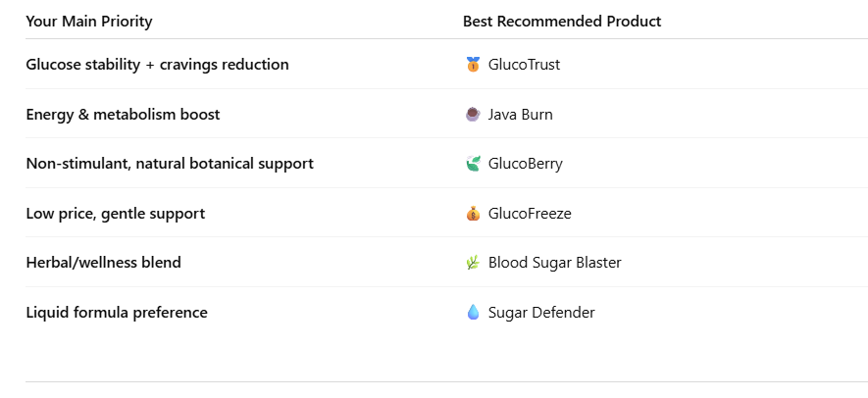Click the "Best Recommended Product" column header
The height and width of the screenshot is (398, 868).
(562, 22)
